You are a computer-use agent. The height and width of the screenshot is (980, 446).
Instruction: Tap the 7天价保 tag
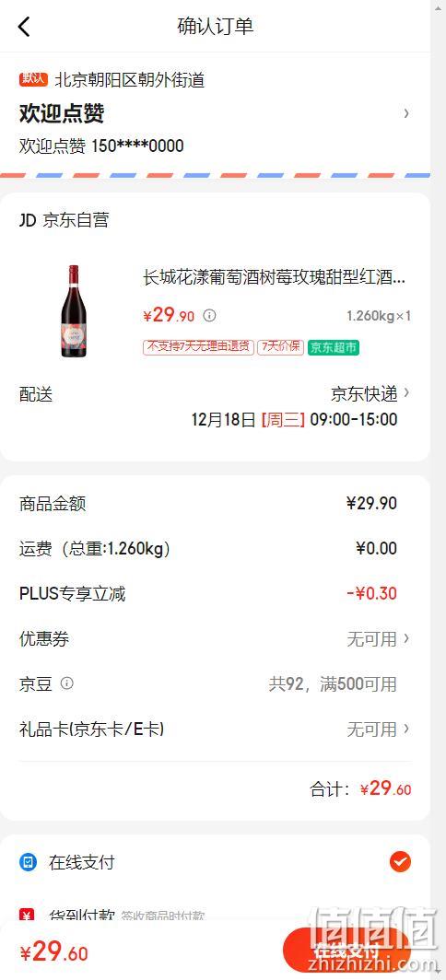tap(280, 347)
